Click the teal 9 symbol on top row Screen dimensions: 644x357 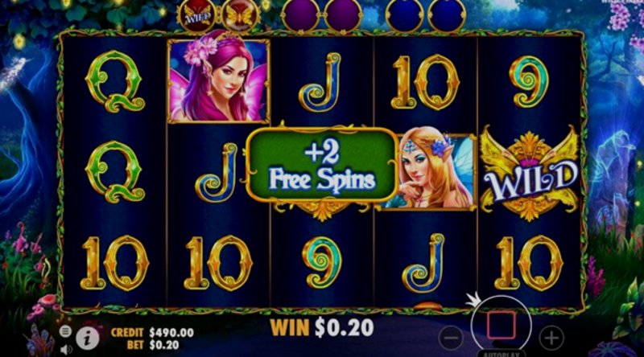click(530, 81)
